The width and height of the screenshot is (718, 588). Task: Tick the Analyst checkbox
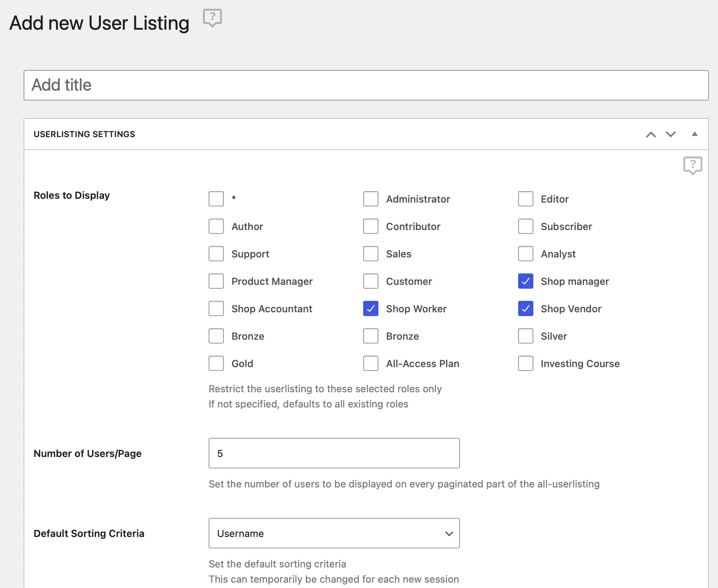pos(526,254)
